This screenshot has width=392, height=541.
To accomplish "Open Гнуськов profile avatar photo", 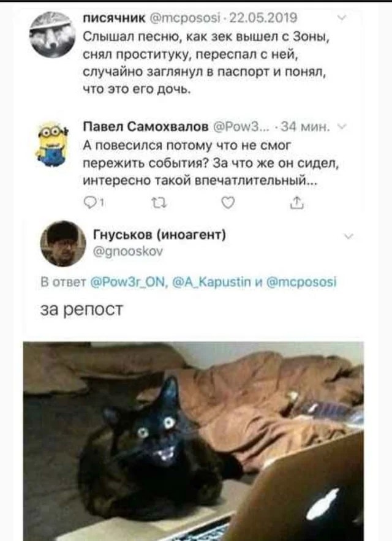I will click(x=63, y=244).
